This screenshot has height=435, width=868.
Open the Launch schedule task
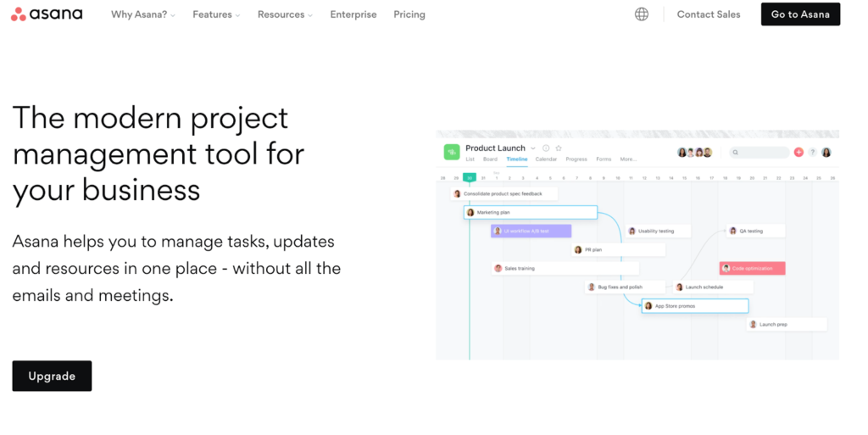(x=713, y=287)
